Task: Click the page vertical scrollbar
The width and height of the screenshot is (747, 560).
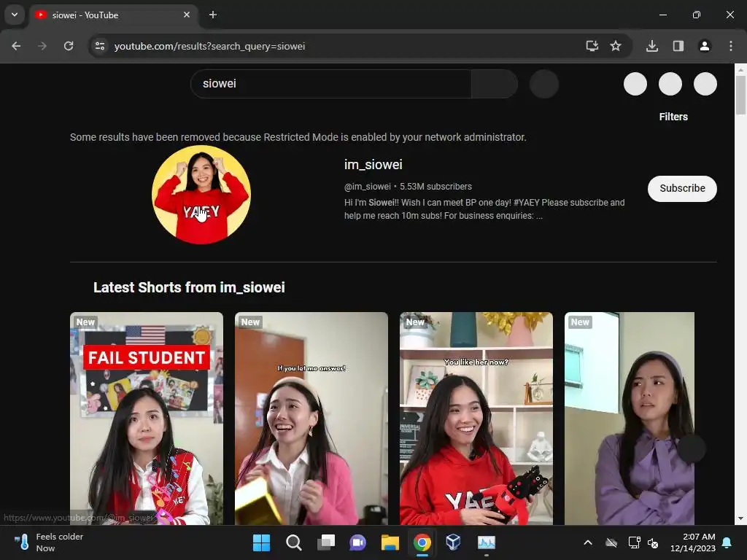Action: point(740,96)
